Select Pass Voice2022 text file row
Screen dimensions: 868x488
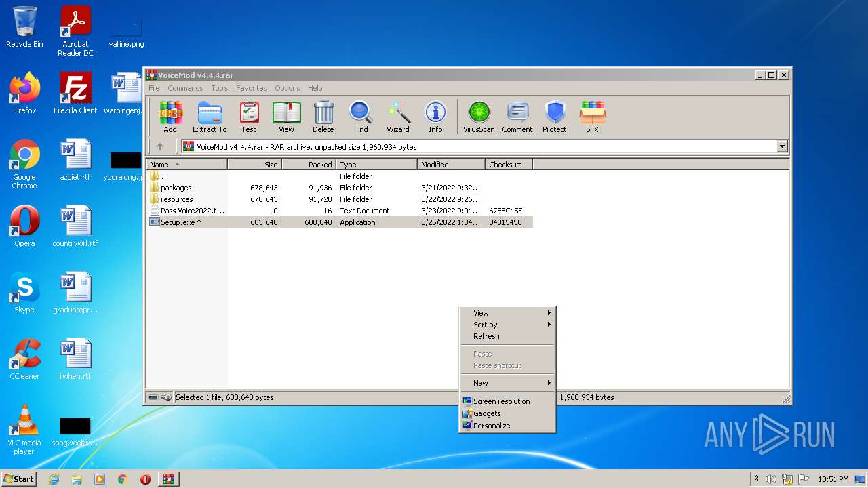click(x=340, y=211)
